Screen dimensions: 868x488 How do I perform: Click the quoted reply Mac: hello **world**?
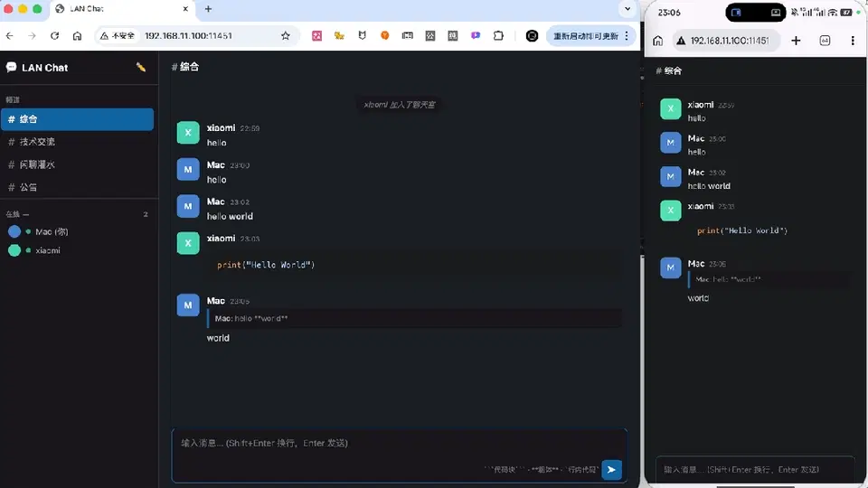pyautogui.click(x=414, y=318)
